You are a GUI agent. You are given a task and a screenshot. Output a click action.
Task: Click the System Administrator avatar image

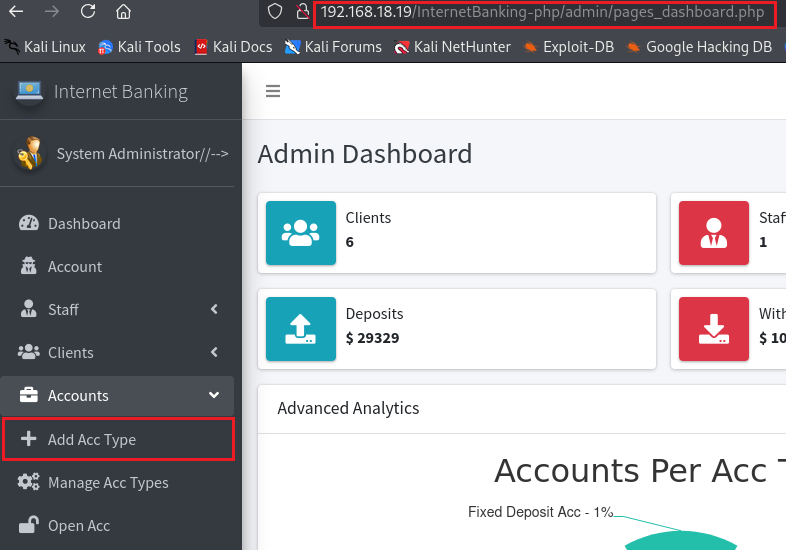[x=29, y=153]
